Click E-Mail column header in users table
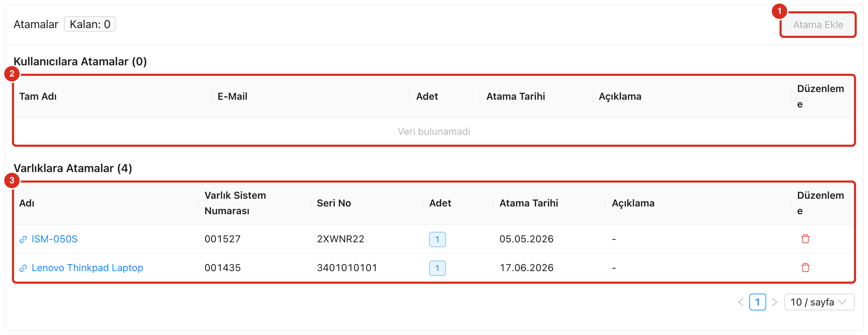868x335 pixels. tap(232, 96)
